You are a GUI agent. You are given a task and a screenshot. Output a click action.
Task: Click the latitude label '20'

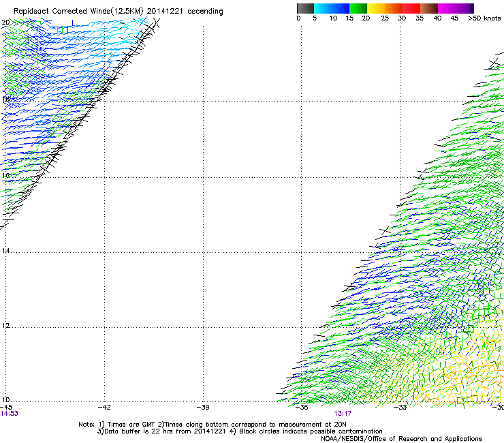click(5, 22)
